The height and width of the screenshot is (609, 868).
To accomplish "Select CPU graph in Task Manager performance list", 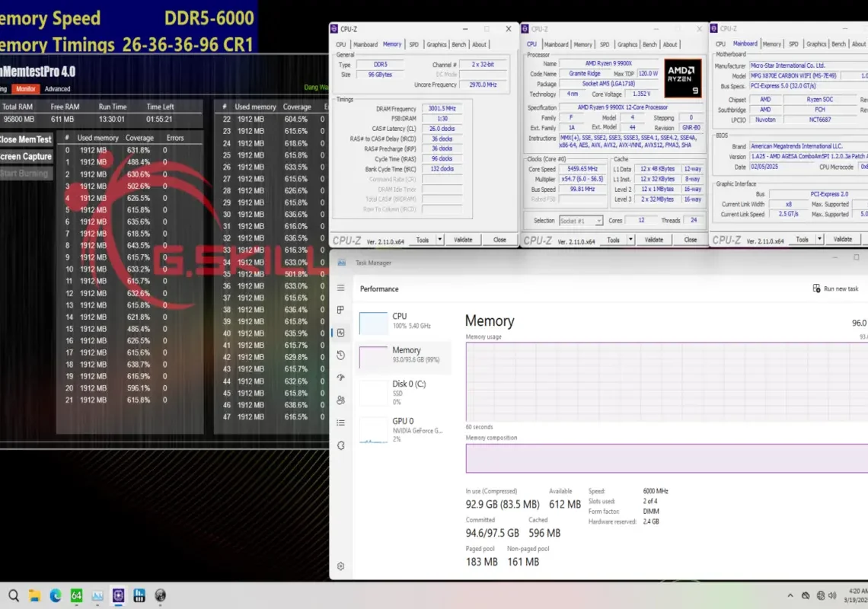I will (404, 322).
